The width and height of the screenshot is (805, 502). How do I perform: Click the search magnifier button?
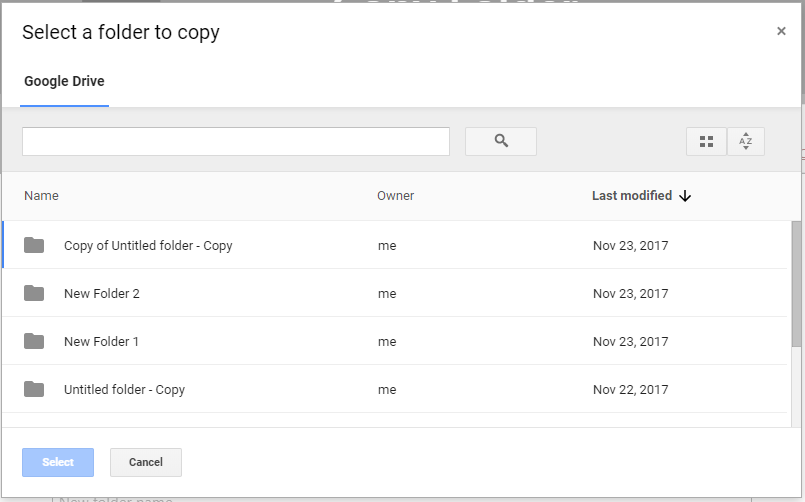(x=501, y=142)
